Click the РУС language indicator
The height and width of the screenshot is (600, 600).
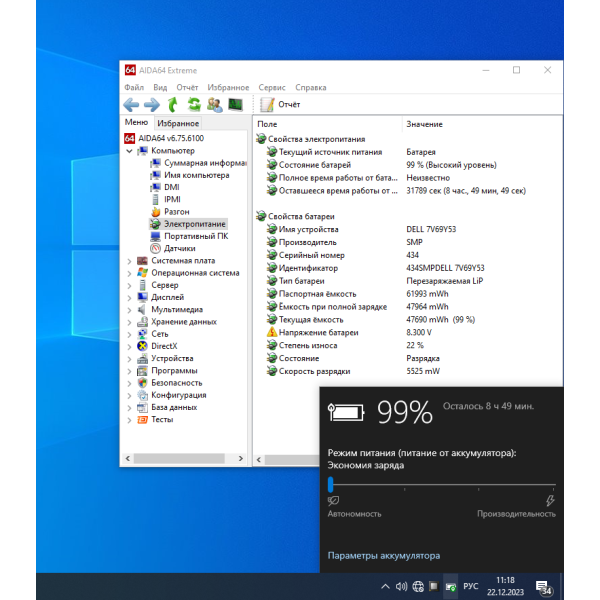471,586
